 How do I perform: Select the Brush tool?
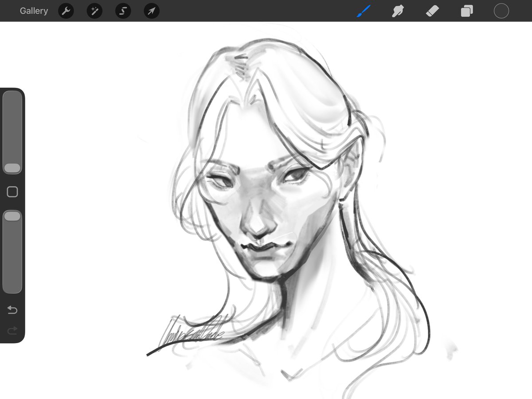(364, 11)
